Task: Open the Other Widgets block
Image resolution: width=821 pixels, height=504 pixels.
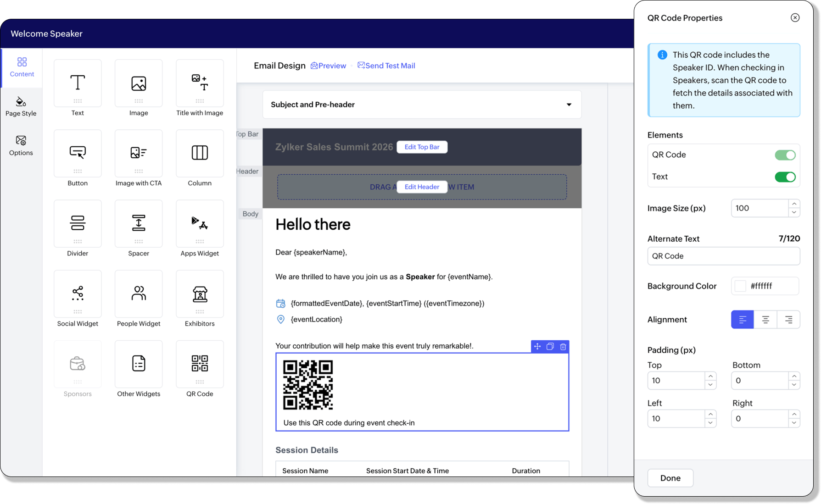Action: [x=139, y=364]
